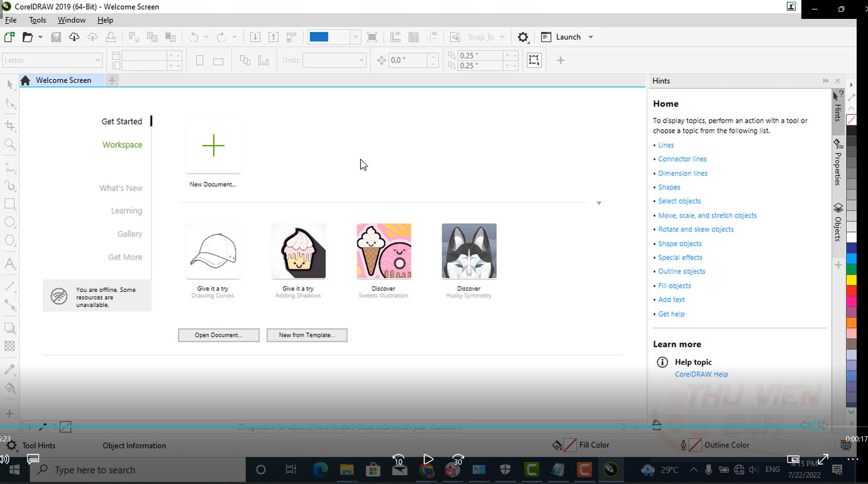Open the Husky Symmetry thumbnail

coord(469,251)
